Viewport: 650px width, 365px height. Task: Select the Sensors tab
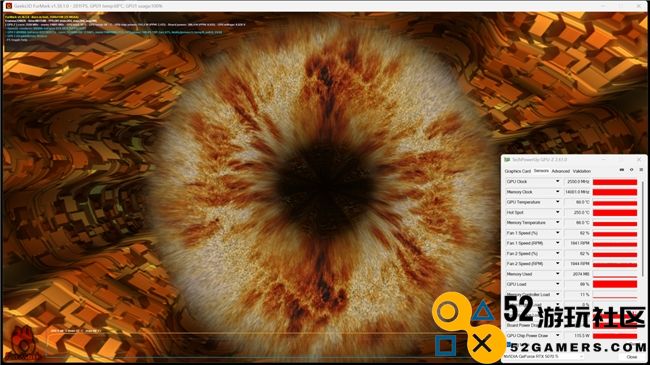(541, 171)
